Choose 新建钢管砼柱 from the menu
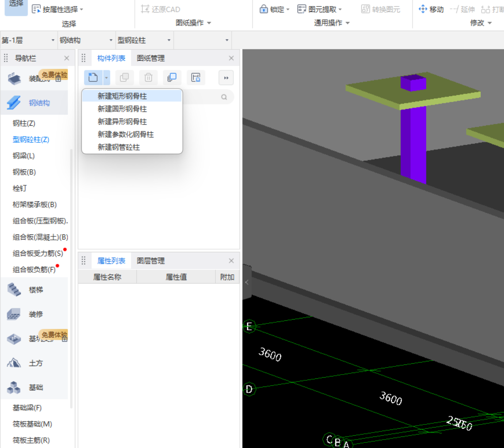 (119, 147)
